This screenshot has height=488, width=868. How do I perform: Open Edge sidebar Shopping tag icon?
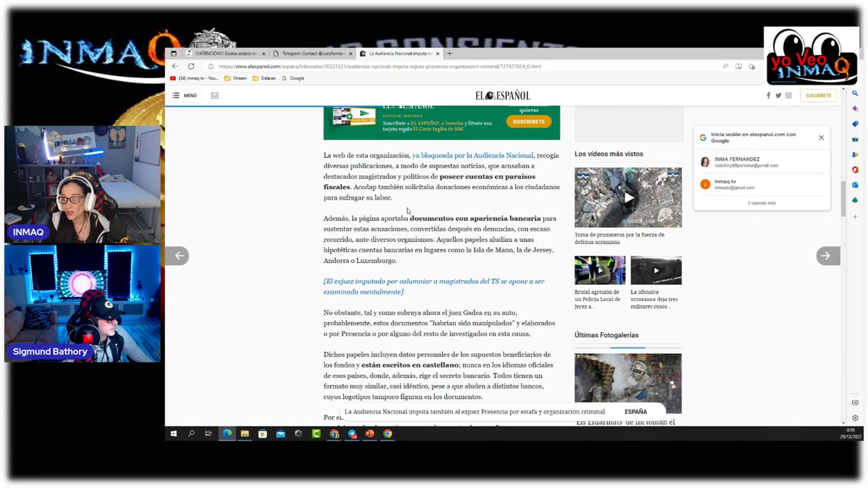tap(855, 124)
